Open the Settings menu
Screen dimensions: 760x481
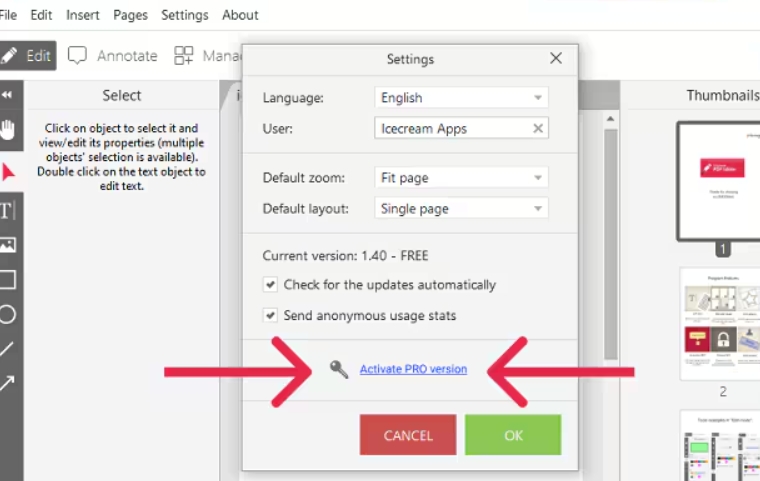point(185,15)
